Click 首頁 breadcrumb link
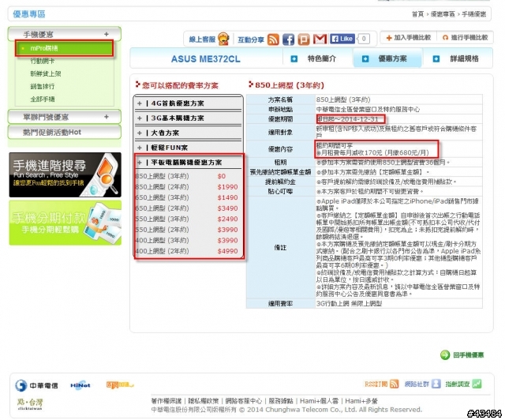The image size is (505, 420). [417, 14]
